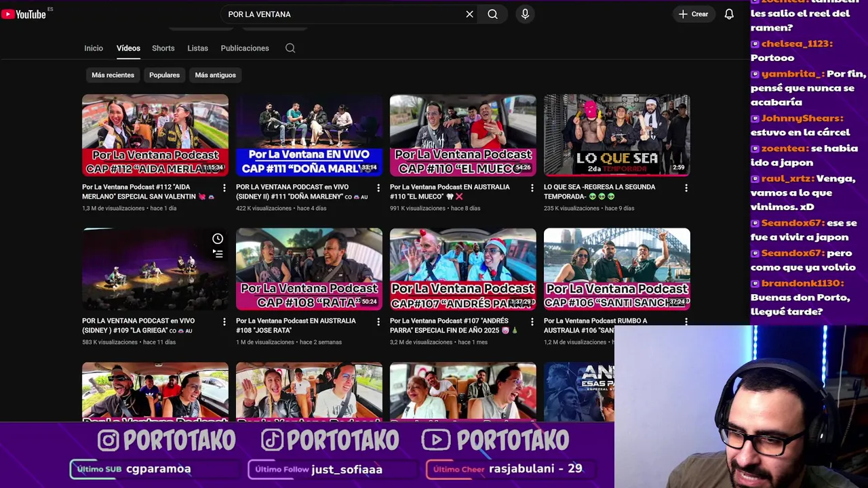Viewport: 868px width, 488px height.
Task: Add LA GRIEGA video to queue icon
Action: click(x=218, y=254)
